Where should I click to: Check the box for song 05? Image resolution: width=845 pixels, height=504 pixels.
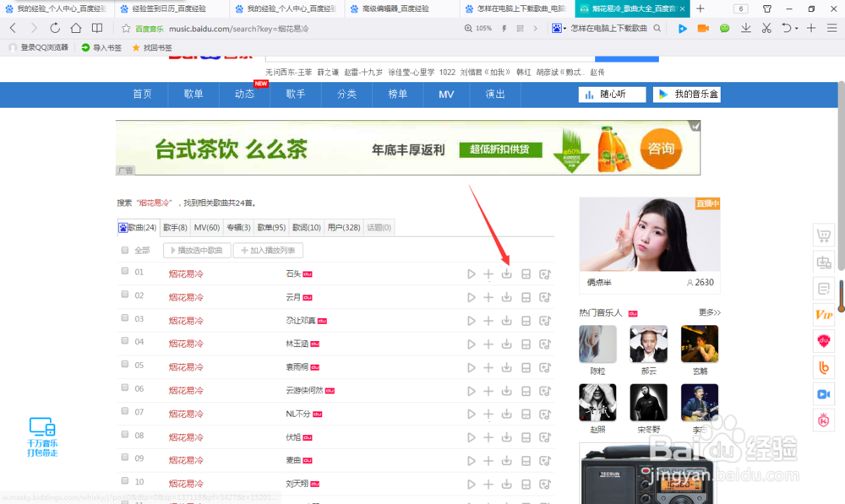(125, 365)
